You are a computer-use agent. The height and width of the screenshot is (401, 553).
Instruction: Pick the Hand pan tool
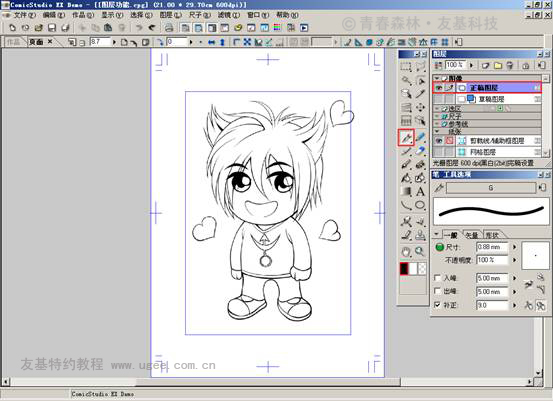[406, 251]
